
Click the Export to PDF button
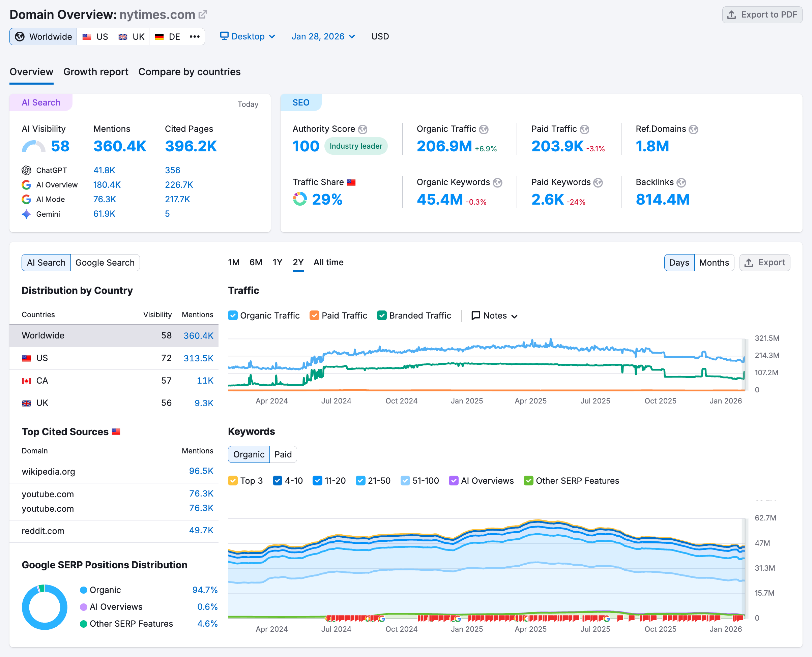[x=762, y=15]
